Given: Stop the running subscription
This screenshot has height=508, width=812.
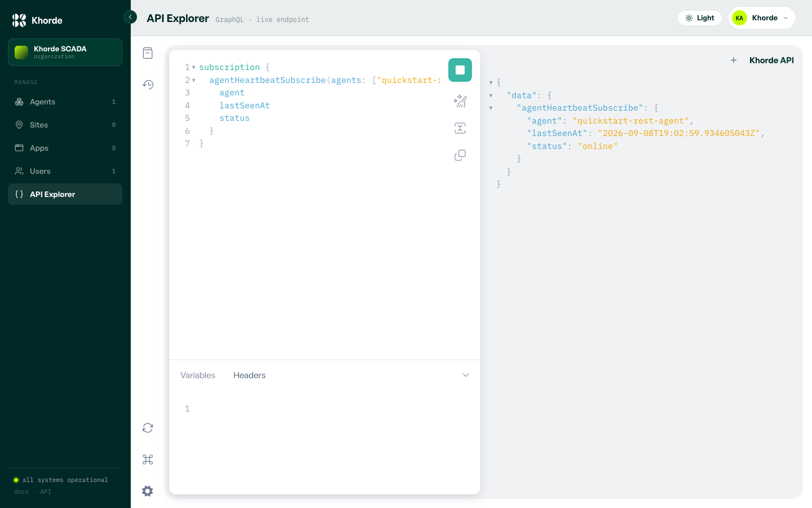Looking at the screenshot, I should tap(460, 70).
